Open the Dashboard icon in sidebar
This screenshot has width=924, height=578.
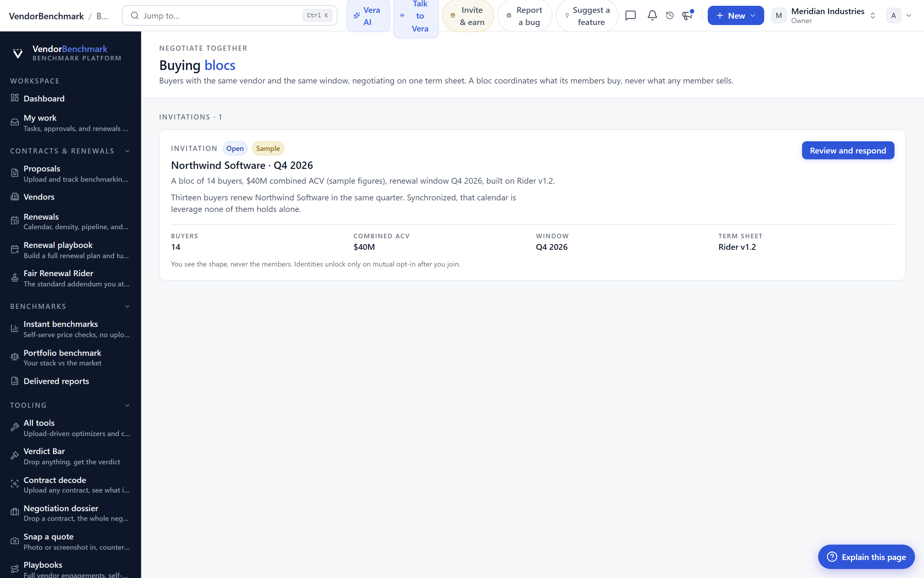(x=14, y=98)
